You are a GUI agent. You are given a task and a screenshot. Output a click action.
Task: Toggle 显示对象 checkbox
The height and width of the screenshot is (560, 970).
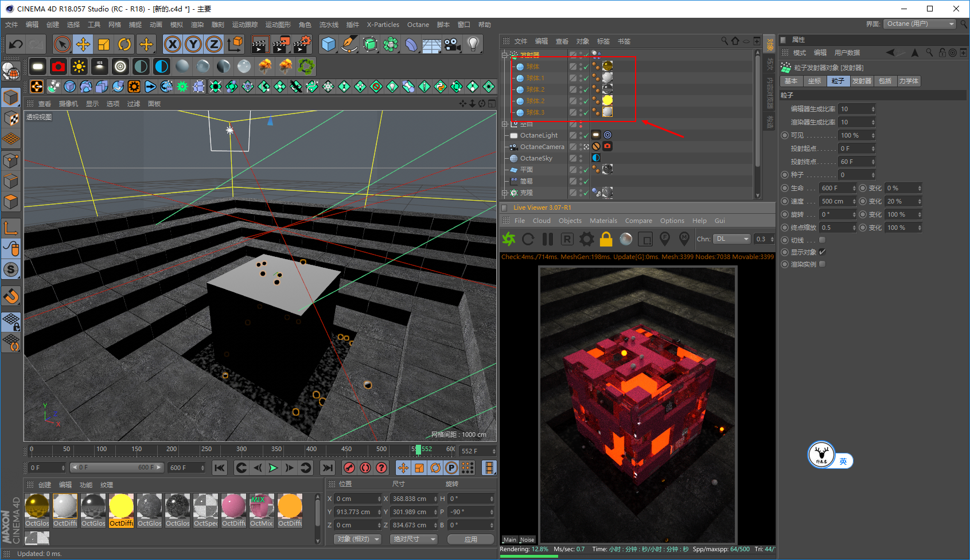point(822,252)
